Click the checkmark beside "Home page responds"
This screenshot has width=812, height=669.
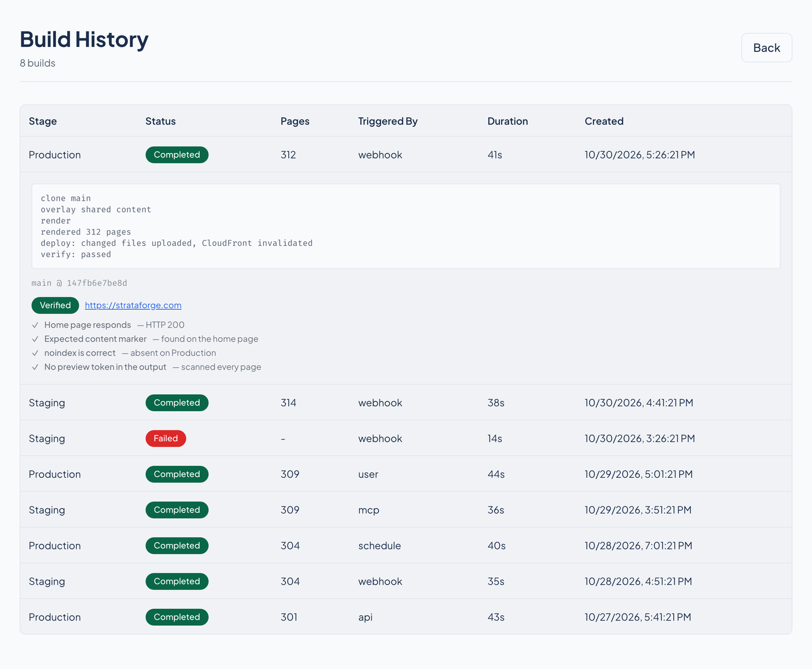35,325
